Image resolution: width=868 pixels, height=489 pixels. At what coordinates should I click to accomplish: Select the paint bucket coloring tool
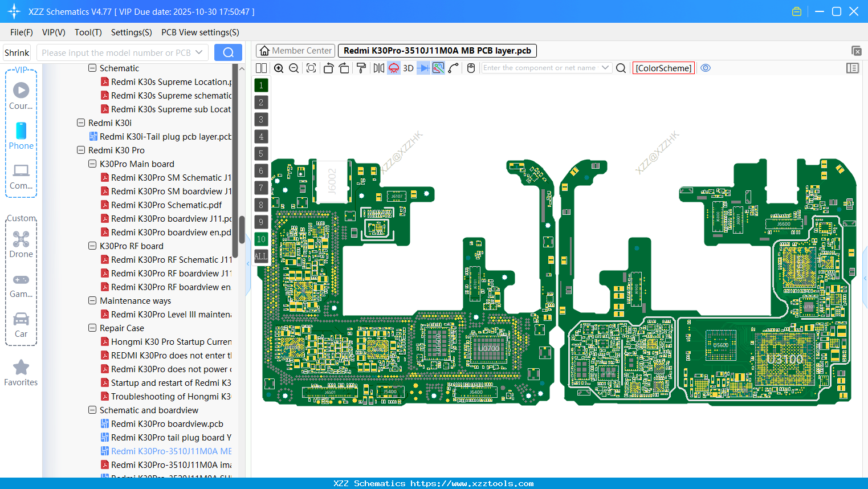tap(361, 68)
